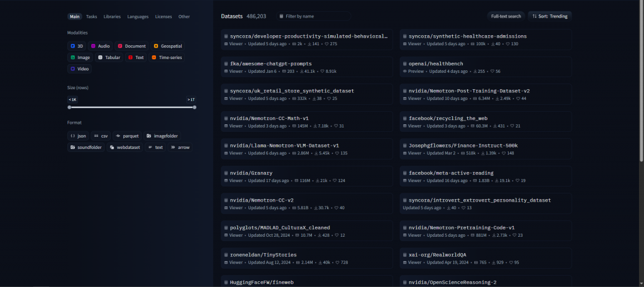Click dataset icon beside fka/awesome-chatgpt-prompts
This screenshot has height=287, width=644.
click(x=226, y=63)
